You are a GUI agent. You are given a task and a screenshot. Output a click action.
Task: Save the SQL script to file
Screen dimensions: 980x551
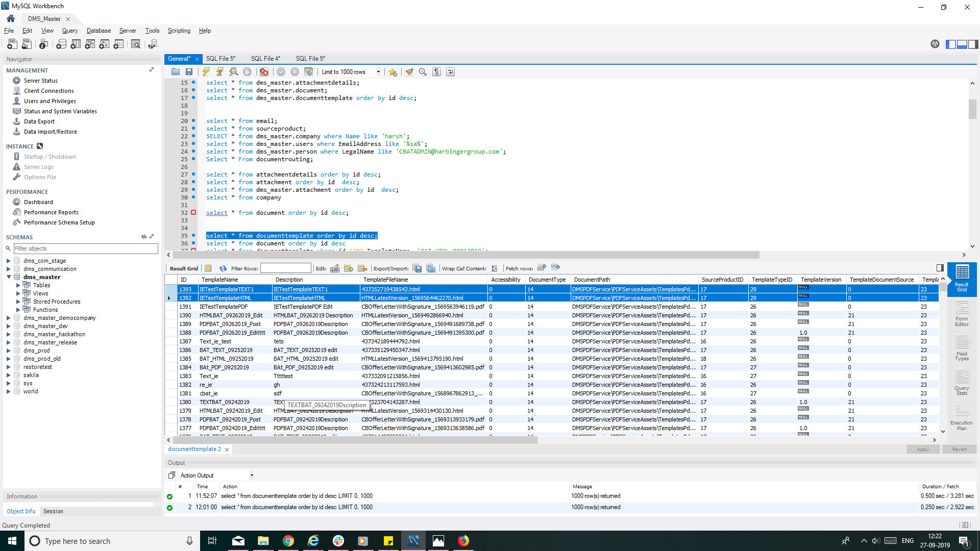[x=189, y=72]
